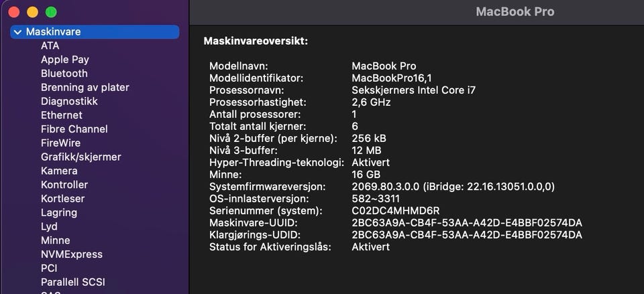Open Kontroller sidebar item

[64, 185]
